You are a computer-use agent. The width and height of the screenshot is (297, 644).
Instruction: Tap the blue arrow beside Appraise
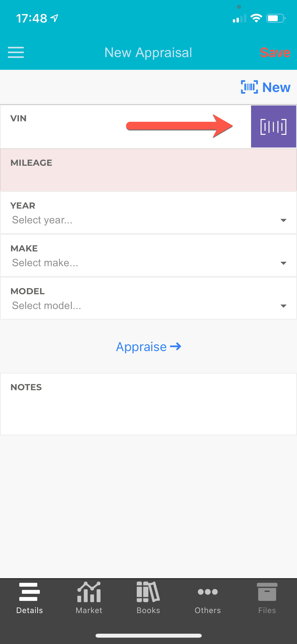pos(176,346)
